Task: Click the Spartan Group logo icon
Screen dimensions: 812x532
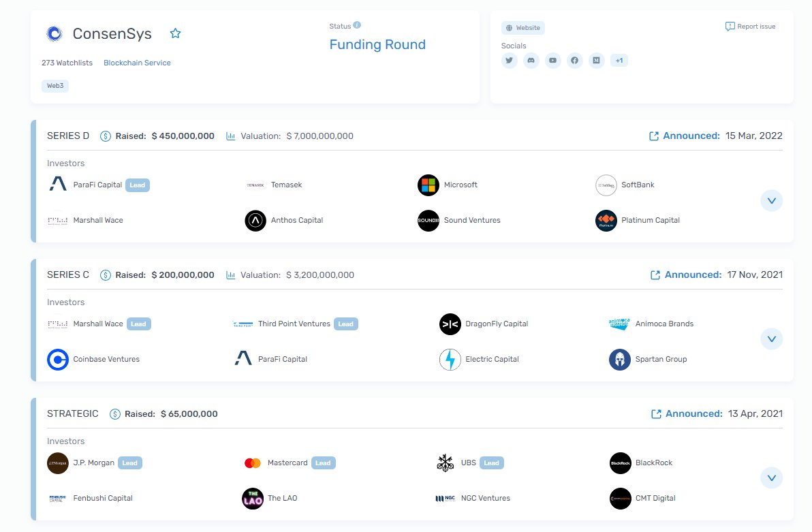Action: click(619, 360)
